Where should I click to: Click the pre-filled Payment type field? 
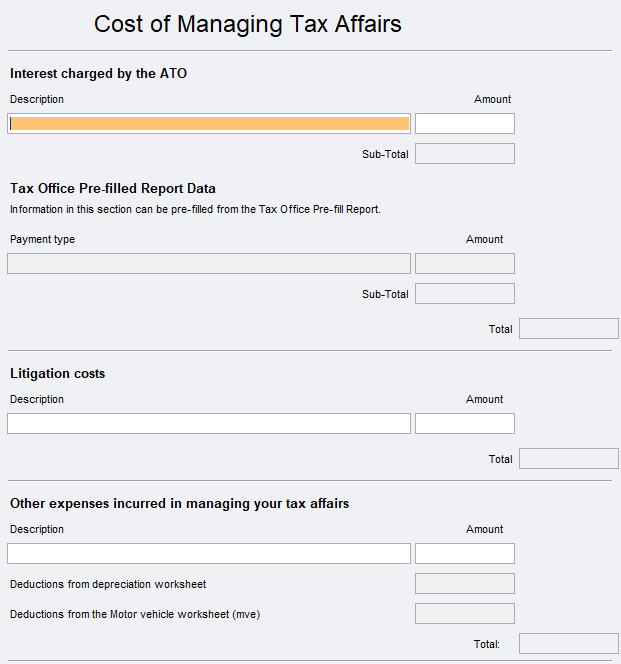209,264
